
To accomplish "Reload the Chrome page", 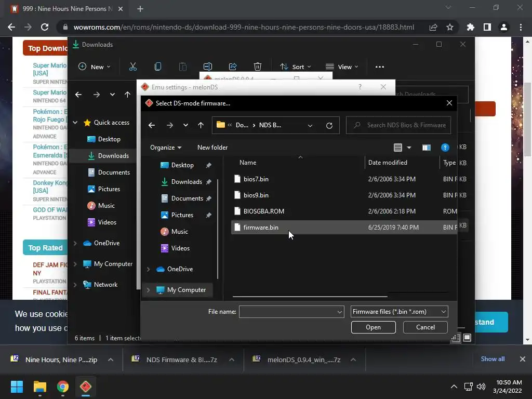I will pyautogui.click(x=45, y=27).
